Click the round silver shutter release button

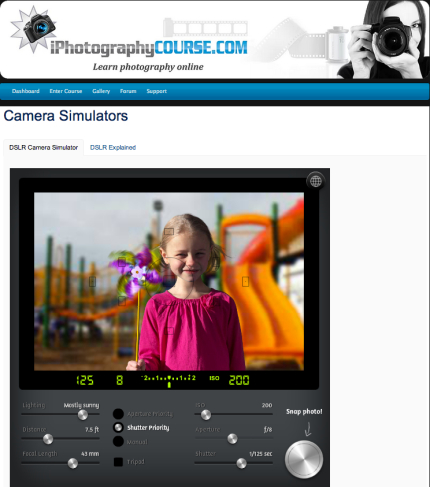[304, 459]
